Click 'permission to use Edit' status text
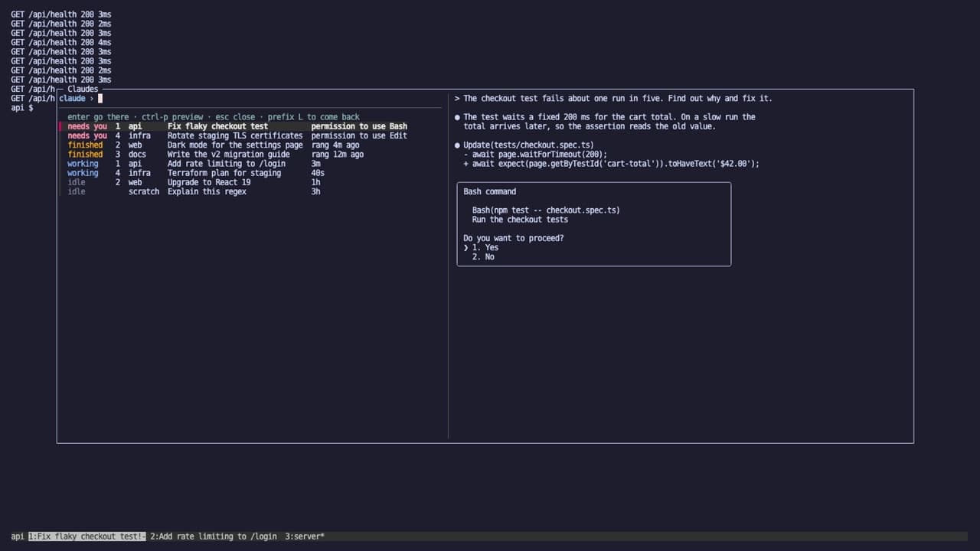Screen dimensions: 980x551 coord(359,135)
